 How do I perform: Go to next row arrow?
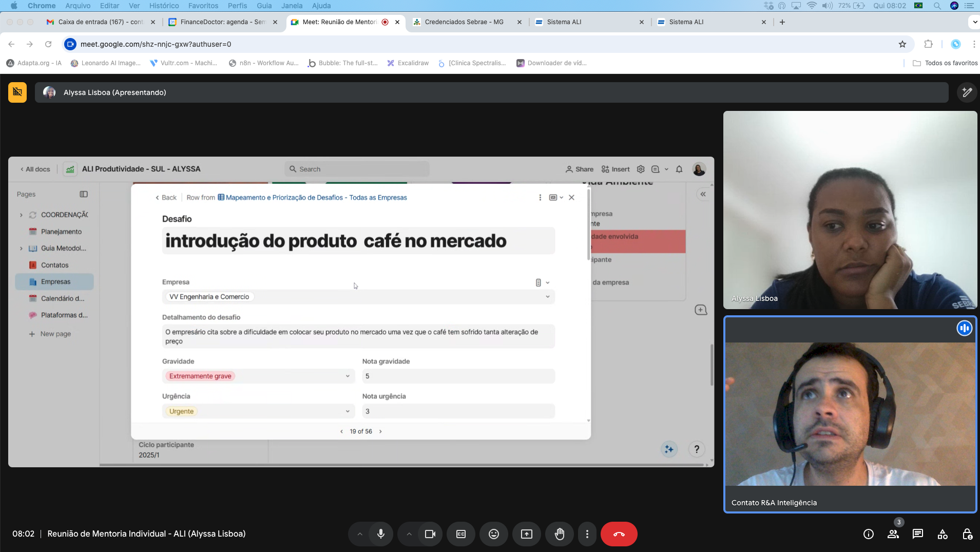coord(380,432)
